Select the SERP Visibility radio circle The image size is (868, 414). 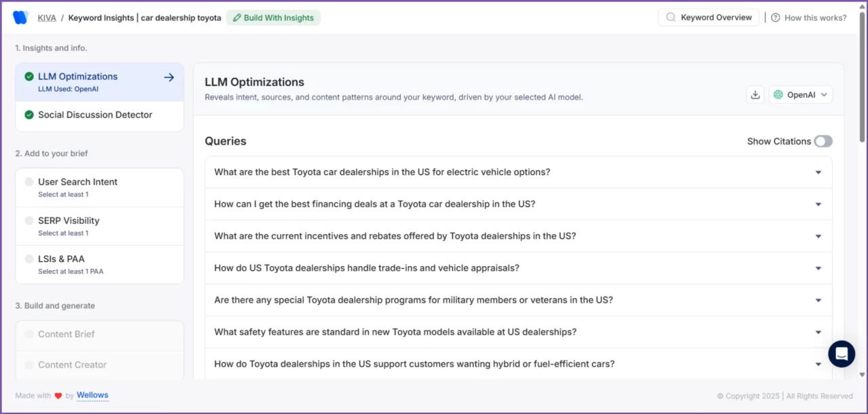[x=29, y=221]
